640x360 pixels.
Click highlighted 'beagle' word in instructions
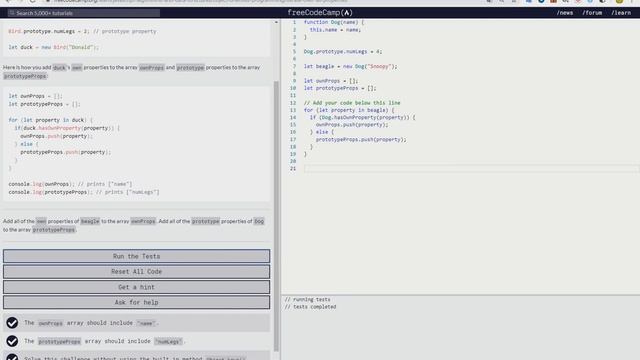[x=90, y=221]
